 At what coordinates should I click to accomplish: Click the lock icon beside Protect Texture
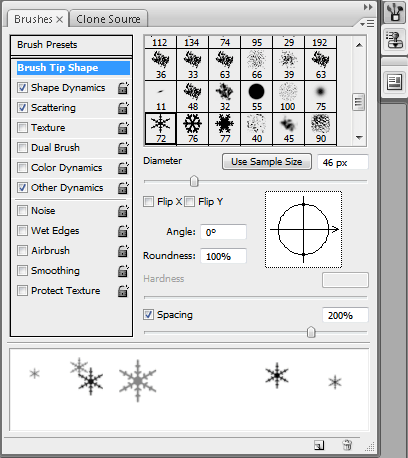(123, 291)
